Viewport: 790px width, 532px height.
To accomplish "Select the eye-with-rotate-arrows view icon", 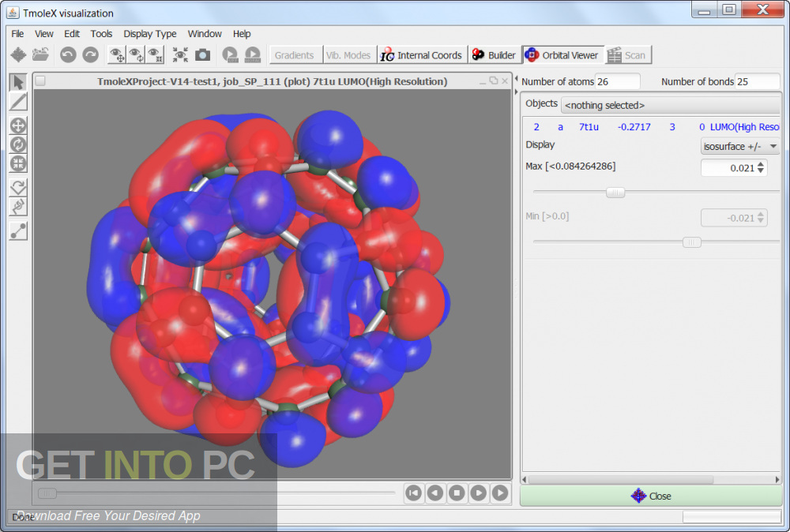I will [x=136, y=55].
